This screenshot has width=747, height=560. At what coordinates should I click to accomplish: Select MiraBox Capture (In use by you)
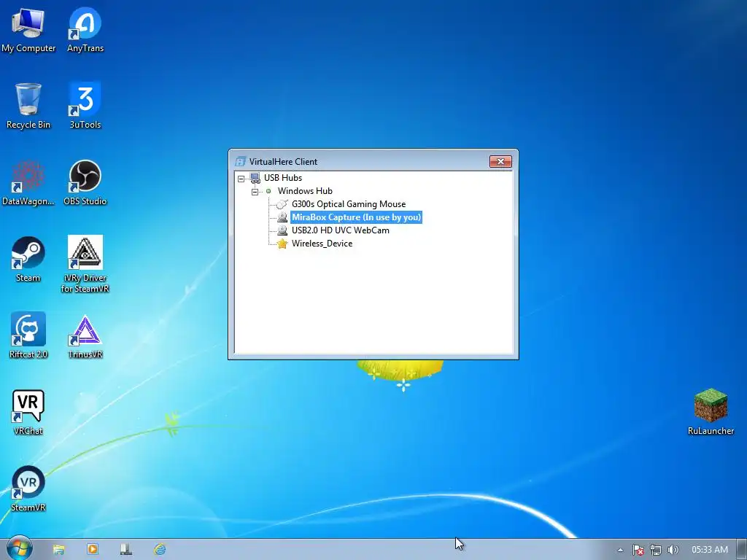[x=356, y=217]
